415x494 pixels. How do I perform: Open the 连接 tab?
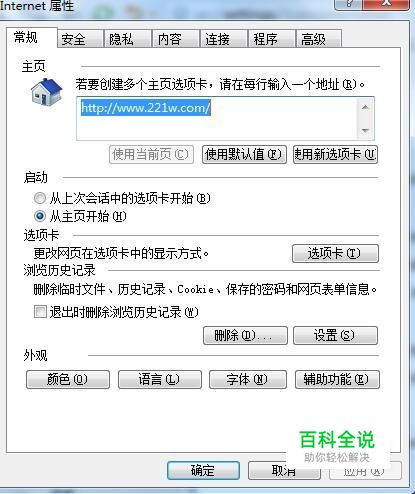(x=224, y=39)
